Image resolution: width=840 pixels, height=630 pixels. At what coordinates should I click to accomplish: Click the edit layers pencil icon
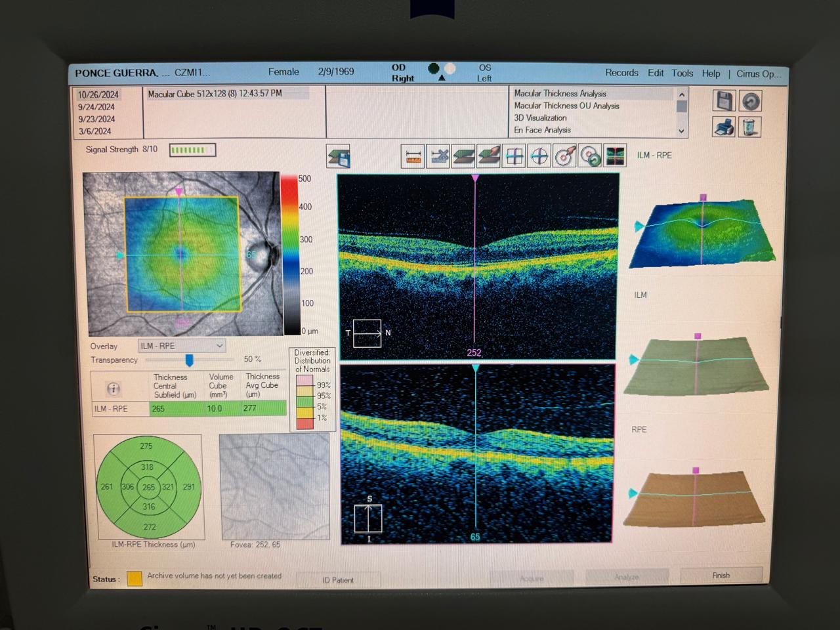489,156
